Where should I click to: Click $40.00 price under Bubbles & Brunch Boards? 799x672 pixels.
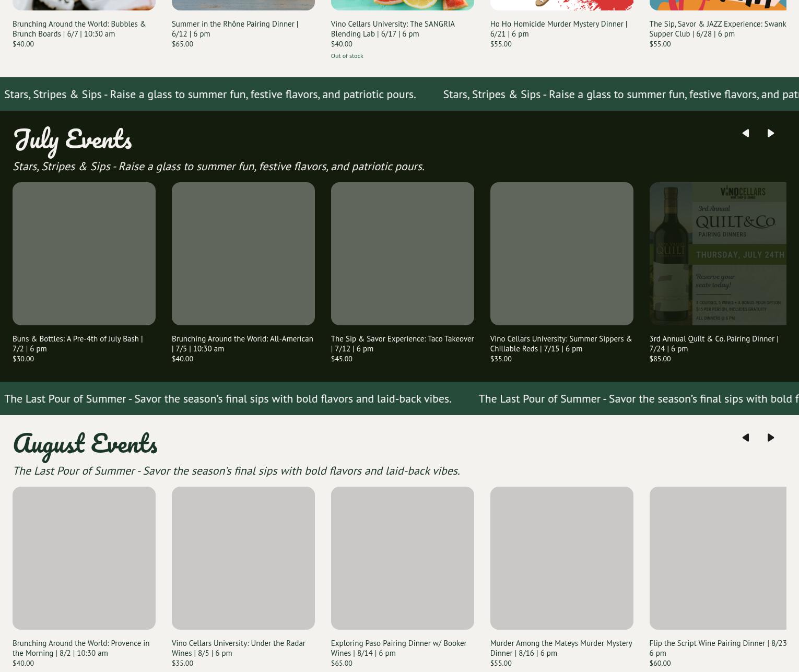click(23, 44)
